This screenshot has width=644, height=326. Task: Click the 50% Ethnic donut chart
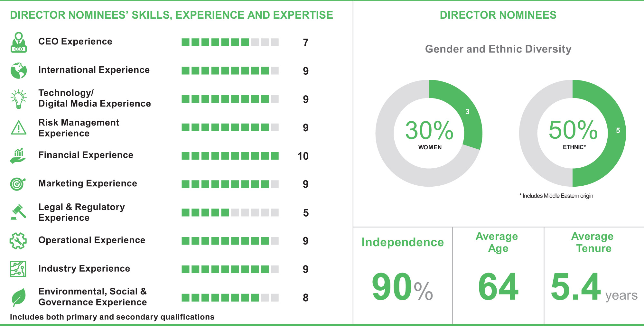click(x=573, y=133)
